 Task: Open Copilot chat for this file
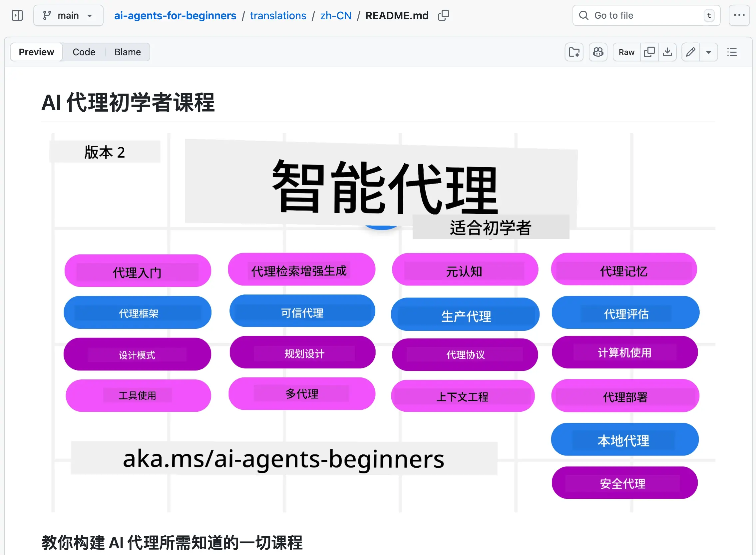[x=598, y=52]
